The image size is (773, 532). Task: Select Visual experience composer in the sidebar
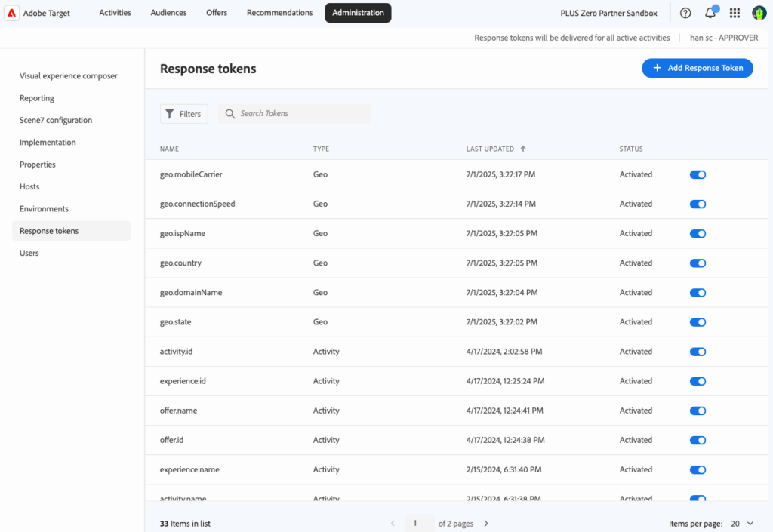tap(68, 75)
